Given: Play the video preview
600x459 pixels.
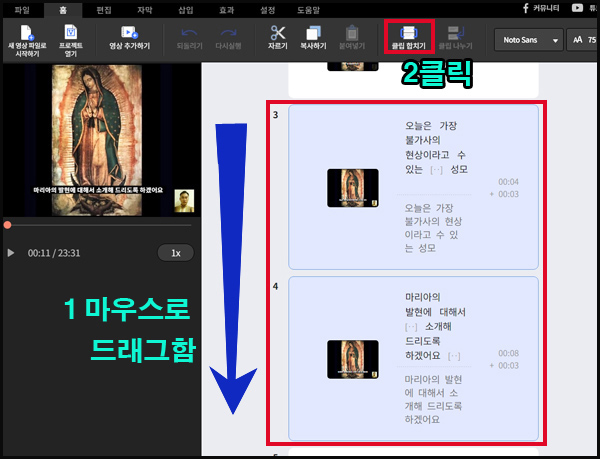Looking at the screenshot, I should coord(11,253).
